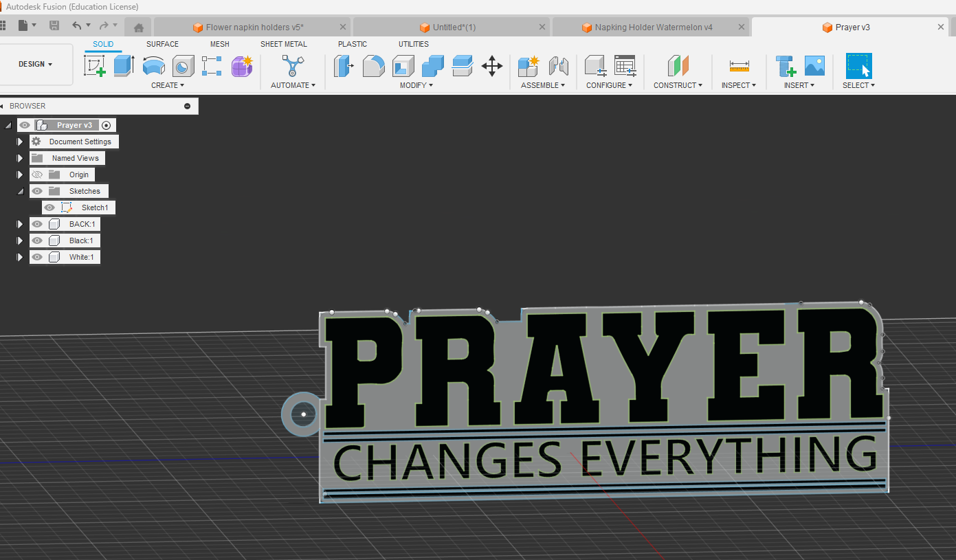The height and width of the screenshot is (560, 956).
Task: Click the Redo arrow
Action: pos(103,26)
